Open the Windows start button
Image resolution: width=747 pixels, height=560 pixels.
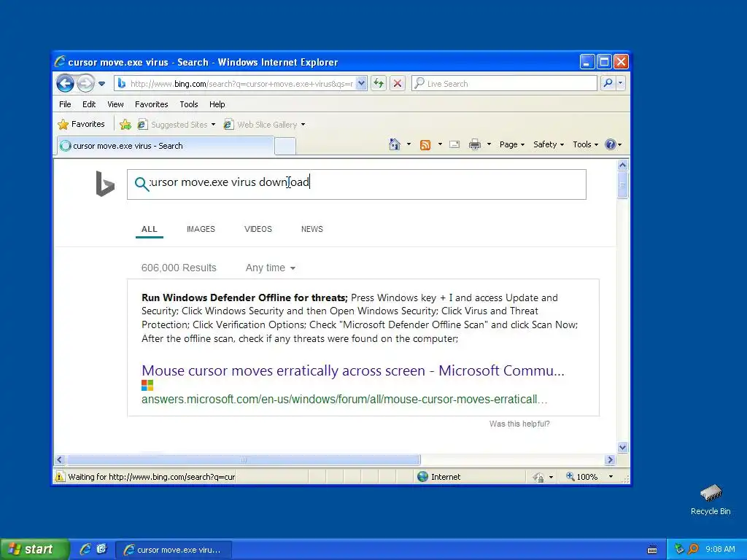(x=34, y=550)
